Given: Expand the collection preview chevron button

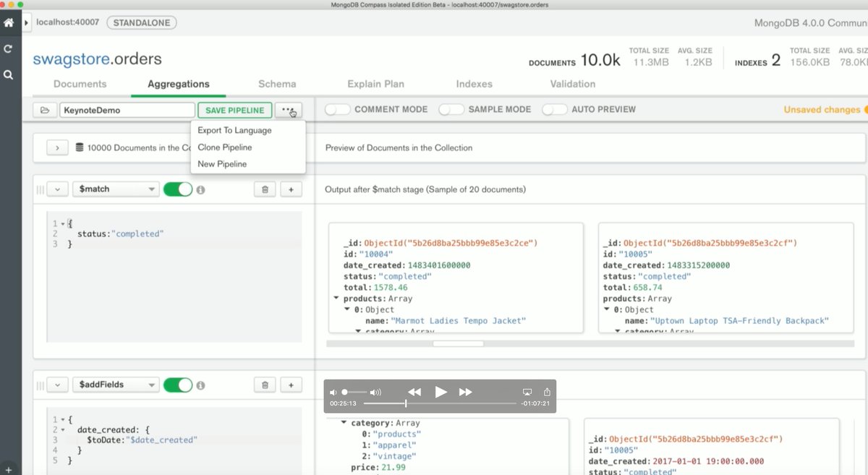Looking at the screenshot, I should 58,147.
